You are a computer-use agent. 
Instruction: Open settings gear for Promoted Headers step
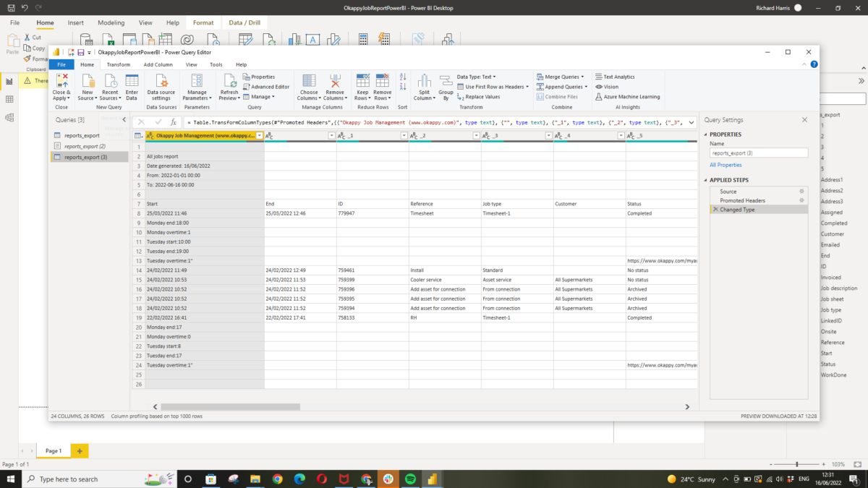pyautogui.click(x=801, y=200)
